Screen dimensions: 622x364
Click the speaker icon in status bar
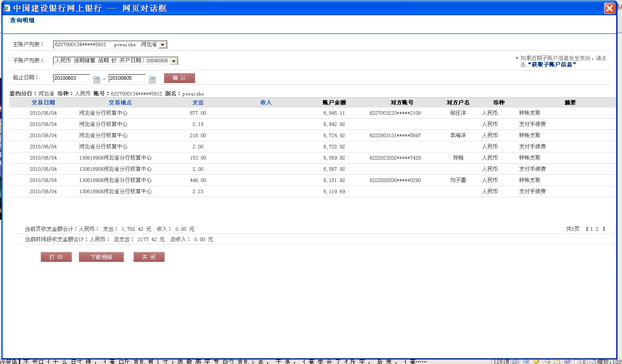click(516, 361)
